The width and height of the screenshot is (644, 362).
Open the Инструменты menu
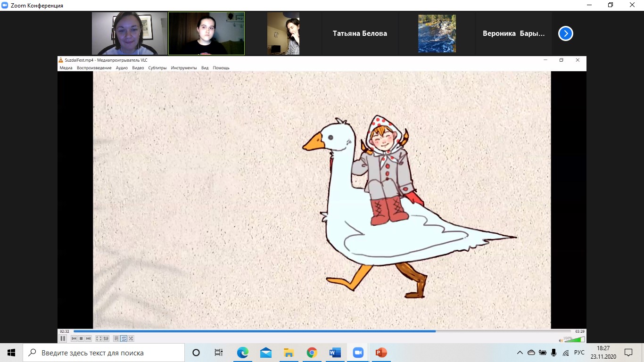[184, 68]
